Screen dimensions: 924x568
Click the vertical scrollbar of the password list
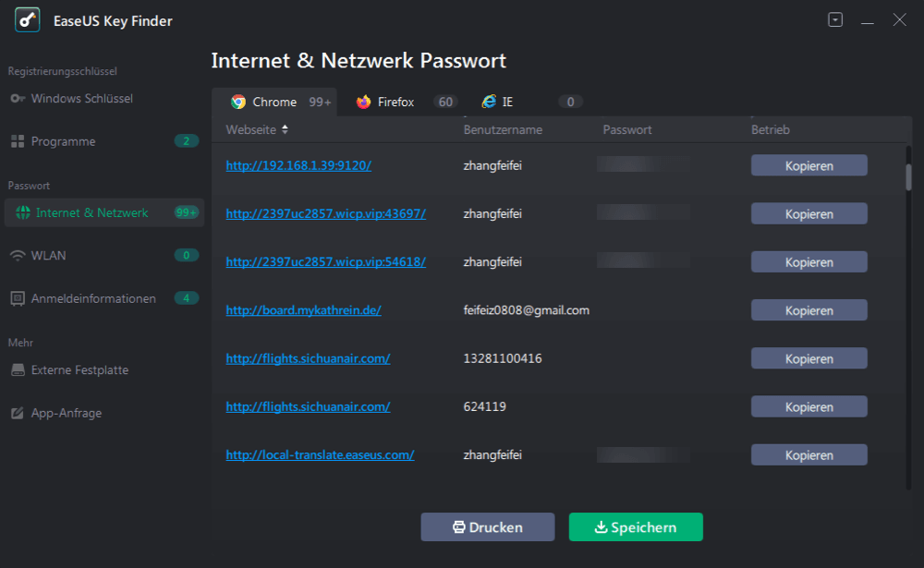pos(908,176)
